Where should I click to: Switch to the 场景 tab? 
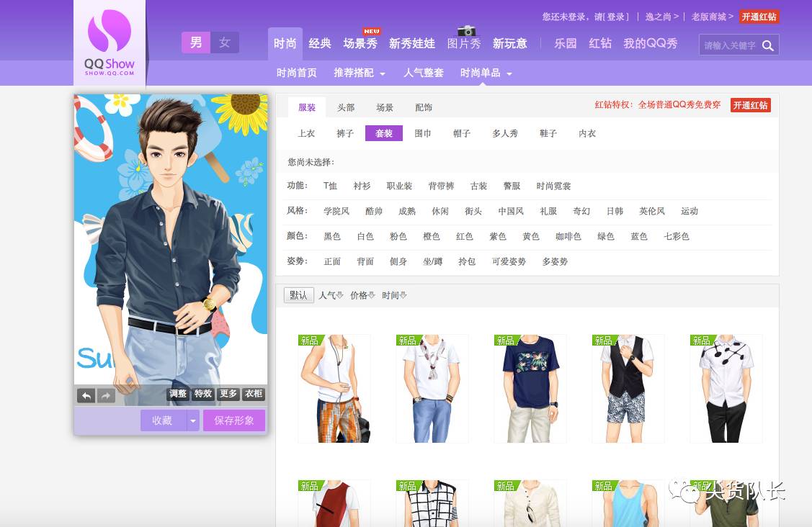pos(384,108)
